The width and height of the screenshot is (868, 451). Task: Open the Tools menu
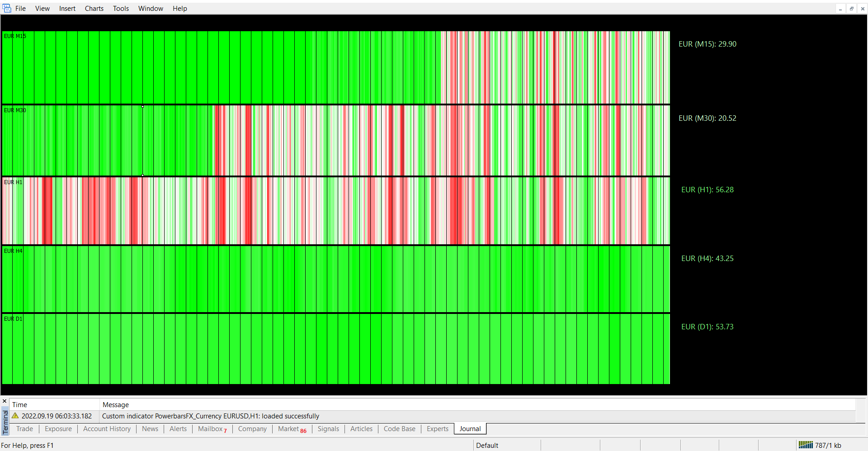click(121, 9)
